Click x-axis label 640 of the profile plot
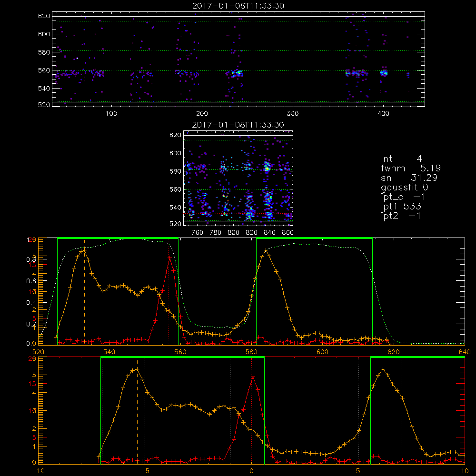Image resolution: width=476 pixels, height=476 pixels. pyautogui.click(x=465, y=352)
